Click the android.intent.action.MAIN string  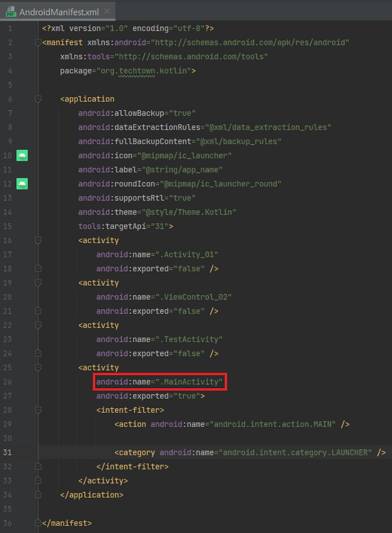[x=273, y=424]
